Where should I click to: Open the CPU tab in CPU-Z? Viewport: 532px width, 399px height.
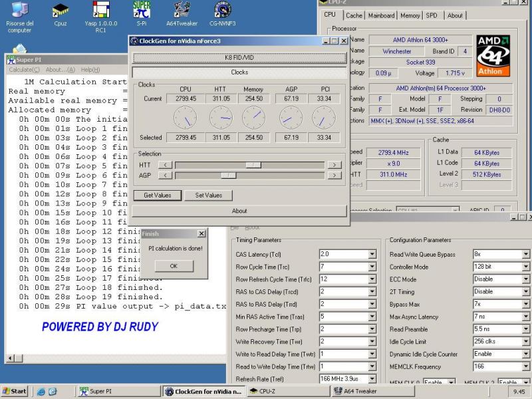(330, 15)
